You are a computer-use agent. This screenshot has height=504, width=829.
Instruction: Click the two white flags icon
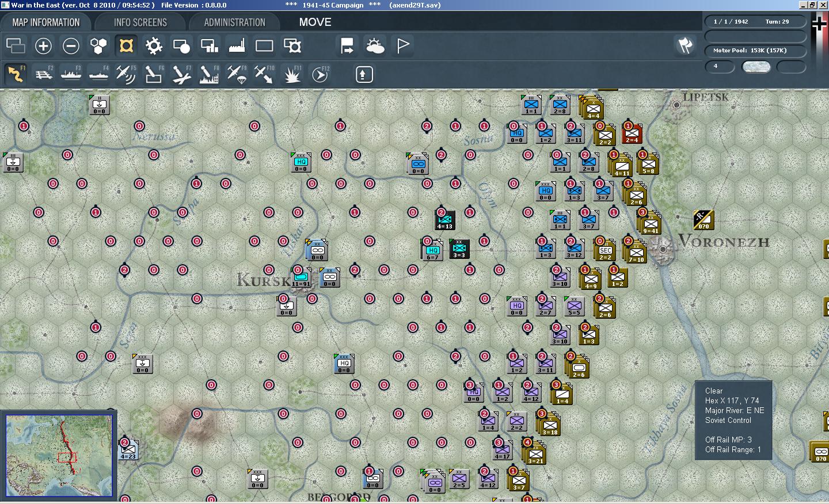[685, 45]
